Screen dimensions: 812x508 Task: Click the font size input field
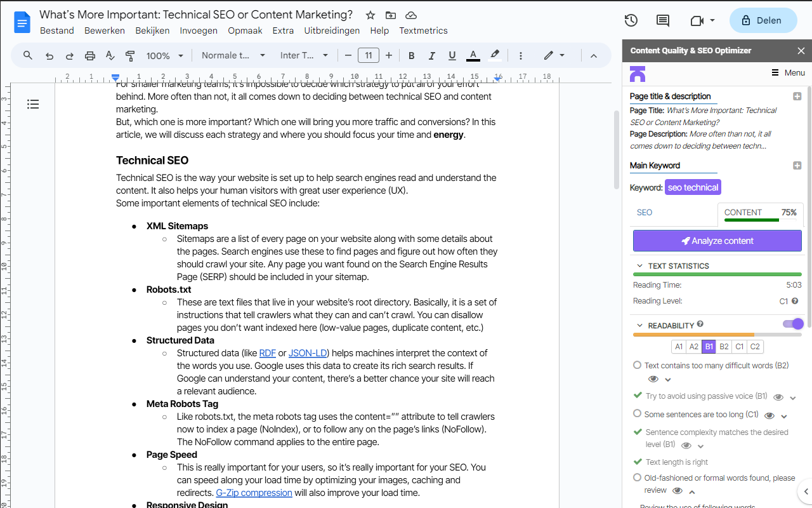click(369, 56)
